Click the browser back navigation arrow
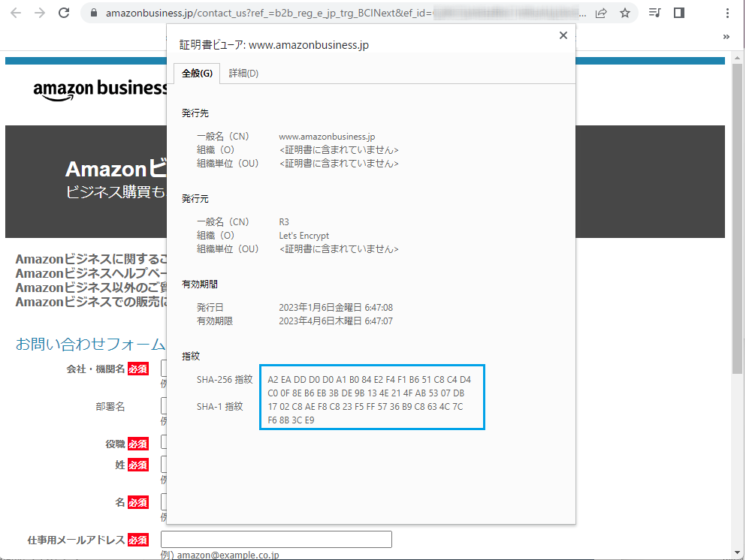This screenshot has width=746, height=560. [16, 13]
